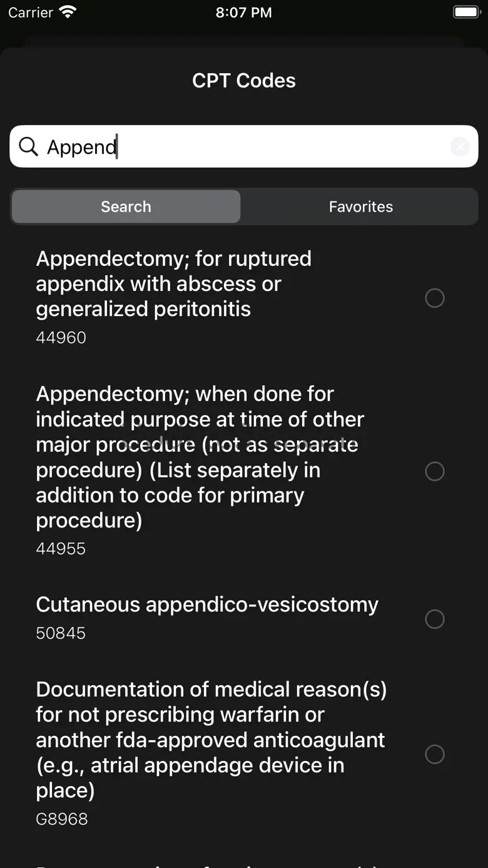
Task: Select radio for code 44955
Action: (435, 471)
